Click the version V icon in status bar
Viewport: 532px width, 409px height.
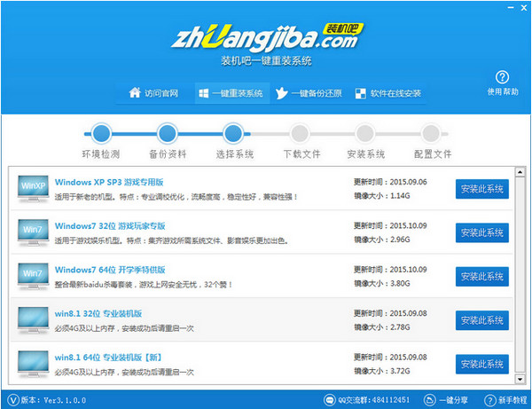point(10,400)
